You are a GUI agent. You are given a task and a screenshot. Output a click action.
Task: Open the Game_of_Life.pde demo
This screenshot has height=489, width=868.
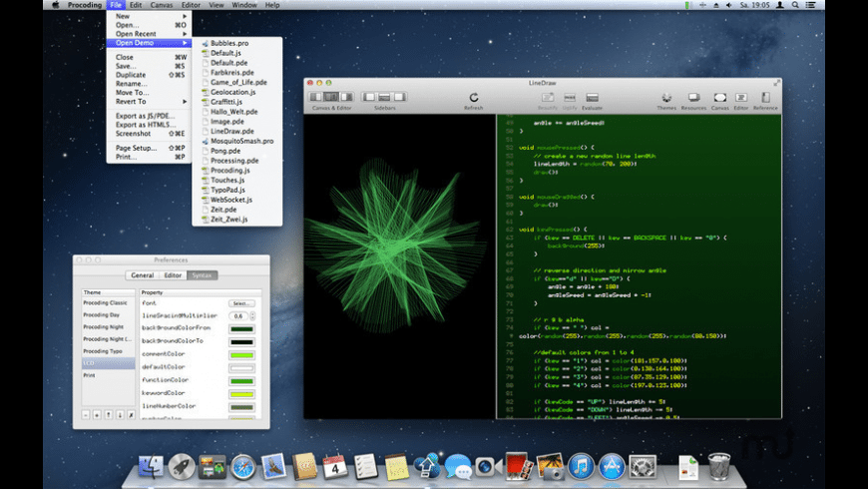(238, 82)
